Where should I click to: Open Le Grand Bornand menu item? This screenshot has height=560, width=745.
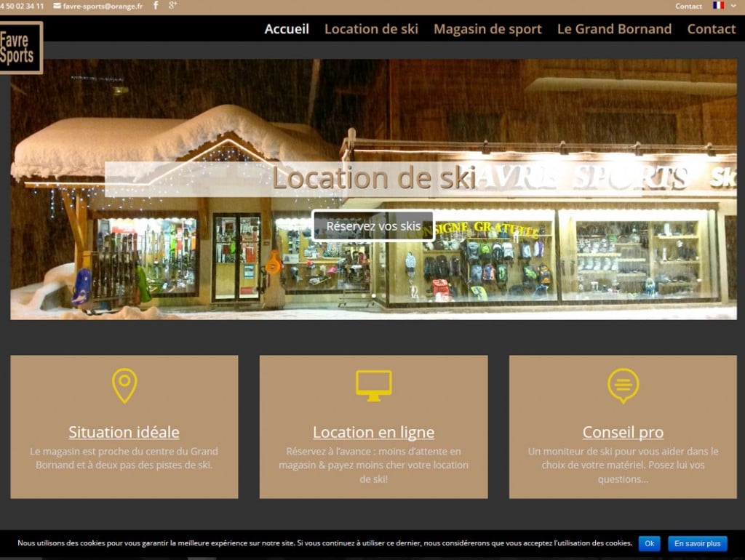click(x=614, y=29)
